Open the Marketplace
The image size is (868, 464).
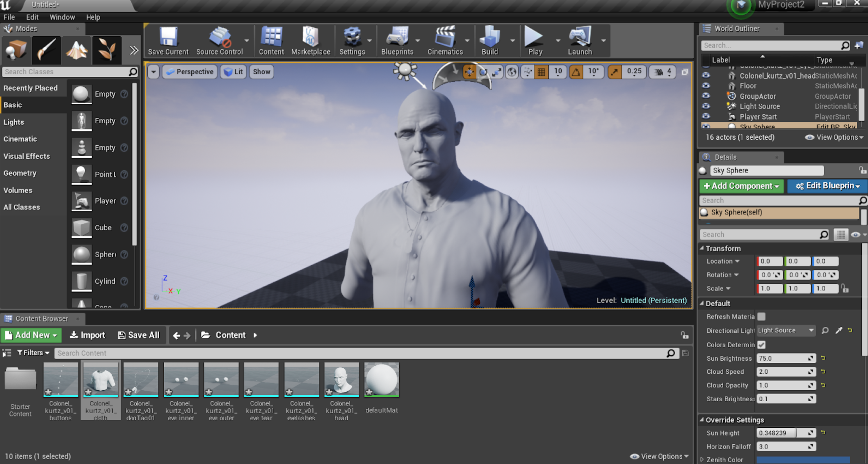pos(310,41)
